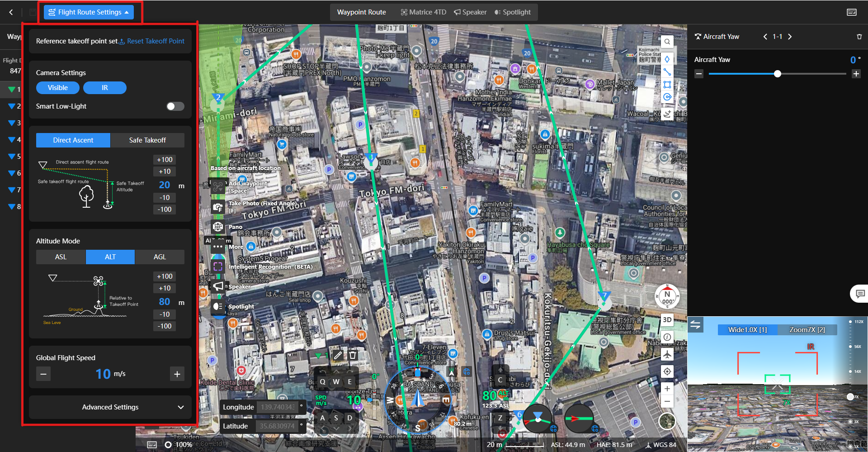
Task: Switch to the Direct Ascent tab
Action: (73, 140)
